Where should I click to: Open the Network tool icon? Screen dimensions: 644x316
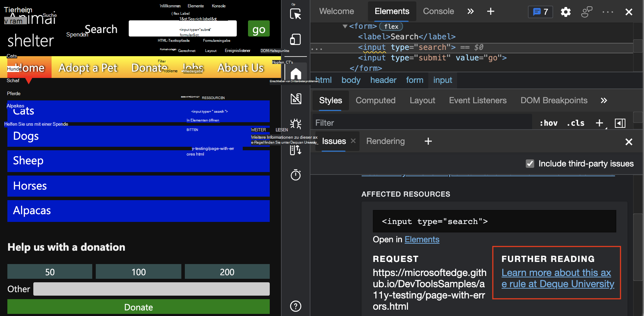click(x=295, y=150)
